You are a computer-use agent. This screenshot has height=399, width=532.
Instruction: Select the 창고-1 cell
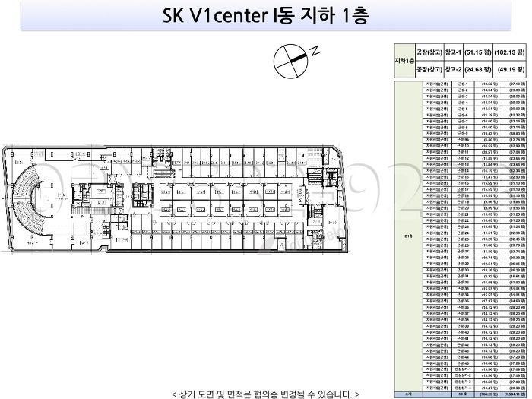pyautogui.click(x=453, y=52)
